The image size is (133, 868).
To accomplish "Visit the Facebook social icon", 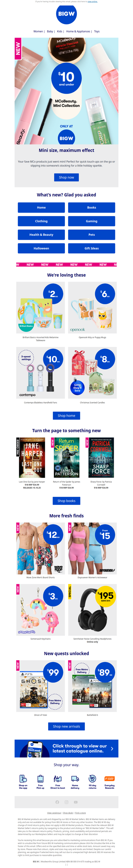I will tap(57, 802).
